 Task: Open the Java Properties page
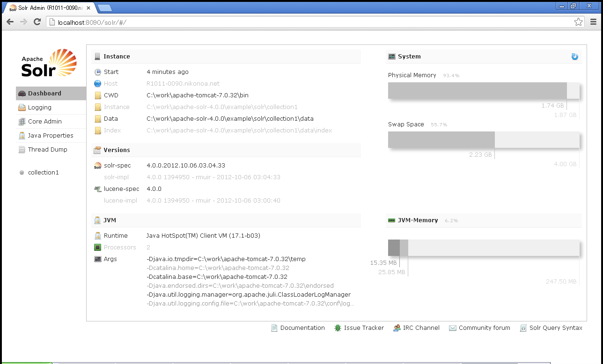[51, 136]
